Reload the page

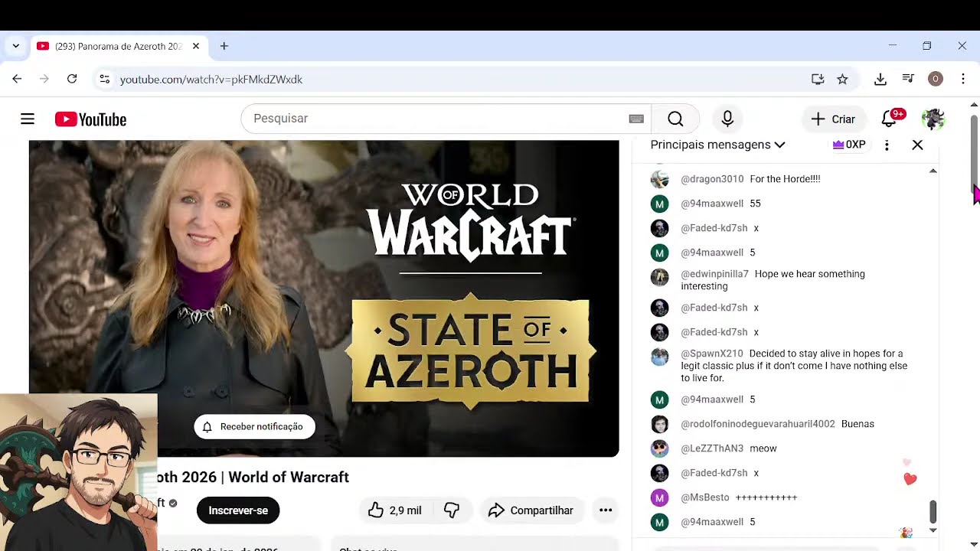tap(72, 79)
